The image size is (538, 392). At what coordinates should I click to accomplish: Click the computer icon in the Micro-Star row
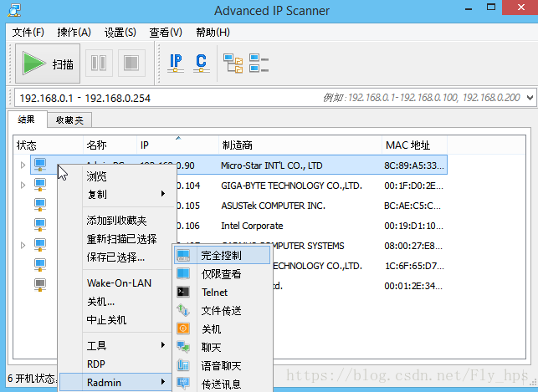[x=40, y=165]
